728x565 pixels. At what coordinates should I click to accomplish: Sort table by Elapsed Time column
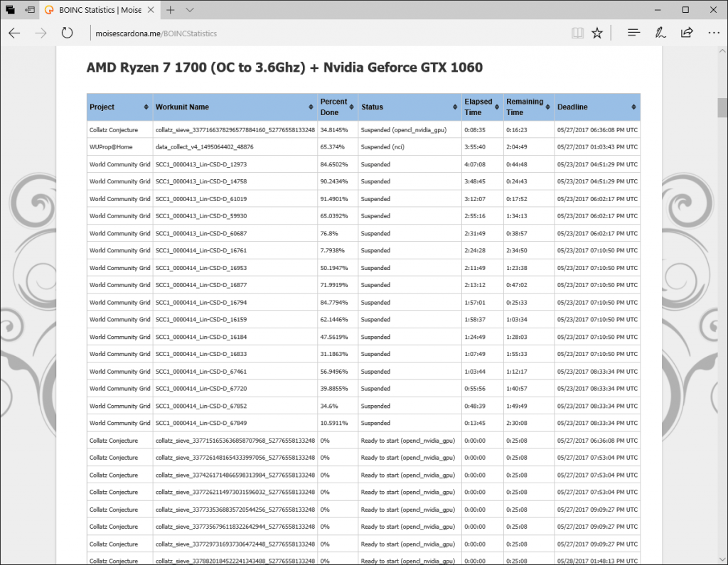coord(483,107)
